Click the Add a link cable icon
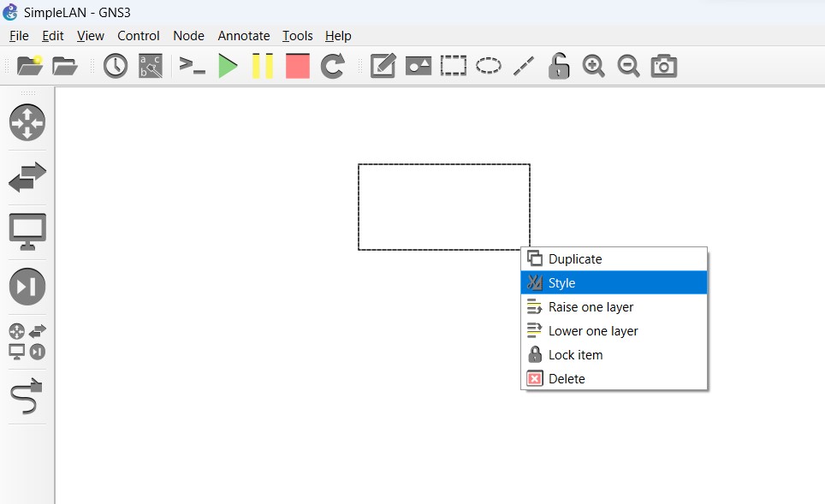The image size is (825, 504). (x=27, y=395)
